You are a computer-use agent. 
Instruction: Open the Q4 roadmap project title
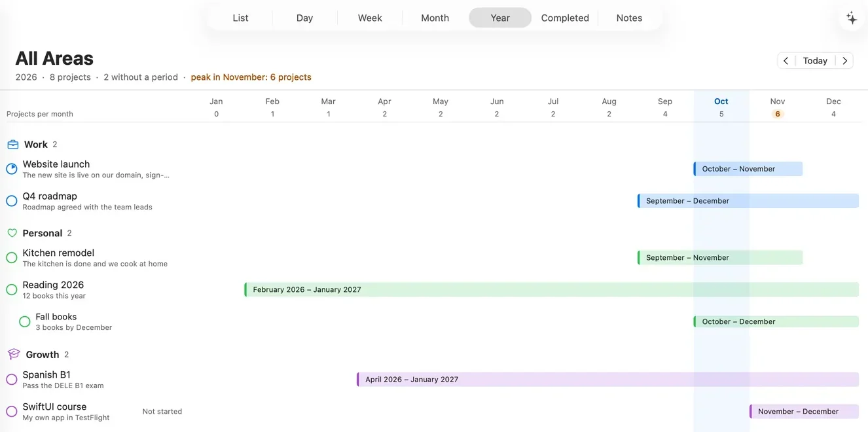50,196
